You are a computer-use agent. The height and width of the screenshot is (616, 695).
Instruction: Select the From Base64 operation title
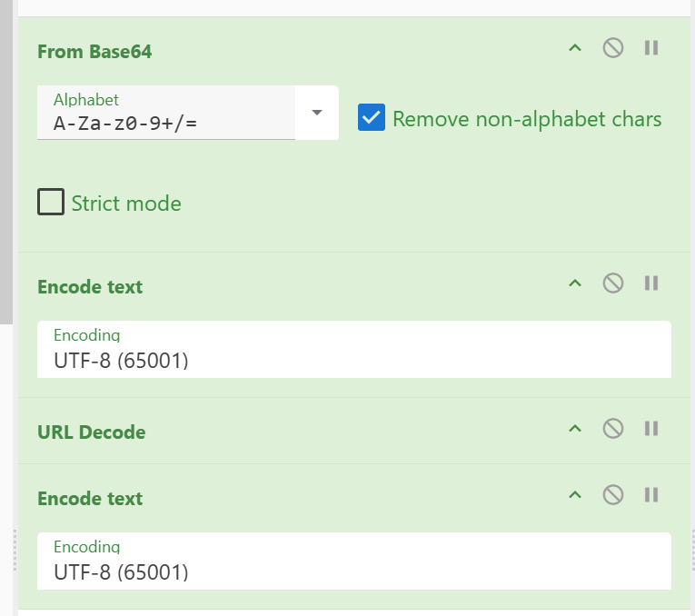point(94,52)
